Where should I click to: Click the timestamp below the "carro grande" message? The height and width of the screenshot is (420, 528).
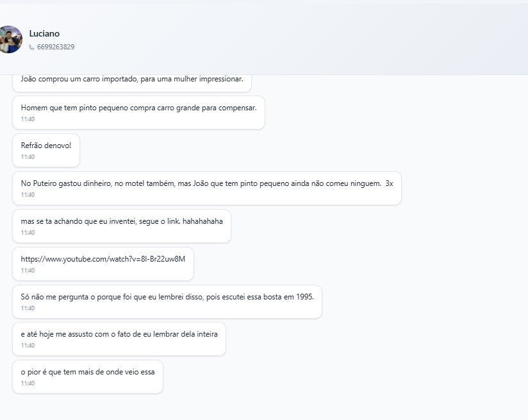pos(28,119)
